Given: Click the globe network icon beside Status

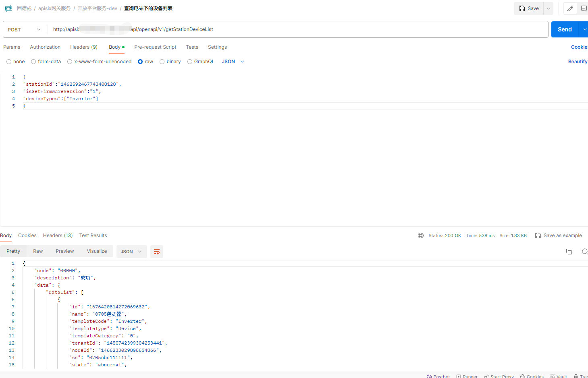Looking at the screenshot, I should 421,235.
